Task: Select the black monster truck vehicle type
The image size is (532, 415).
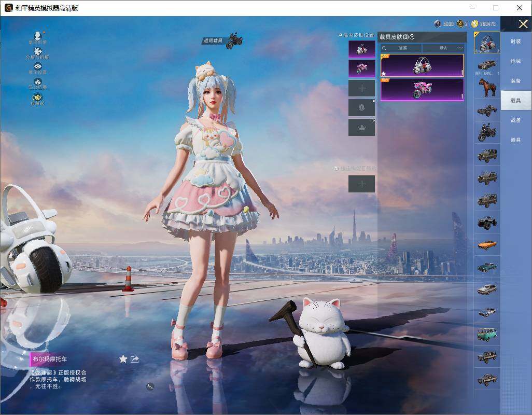Action: pyautogui.click(x=487, y=223)
